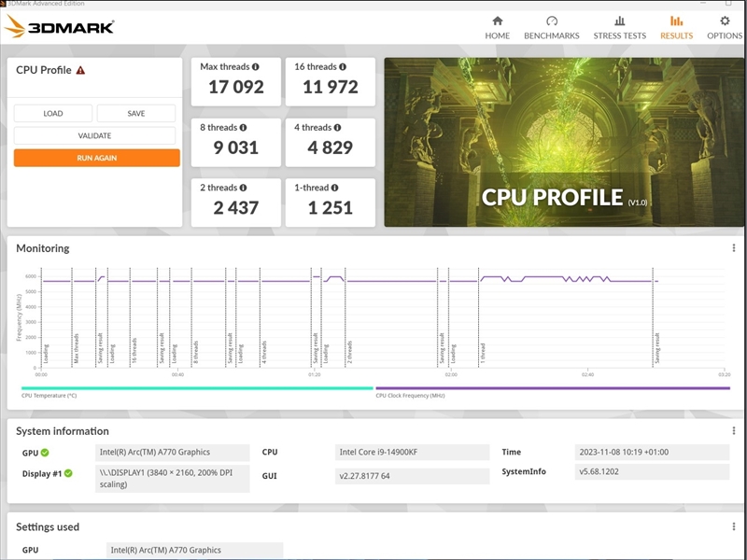Screen dimensions: 747x560
Task: Click the SystemInfo version v5.68.1202
Action: [652, 471]
